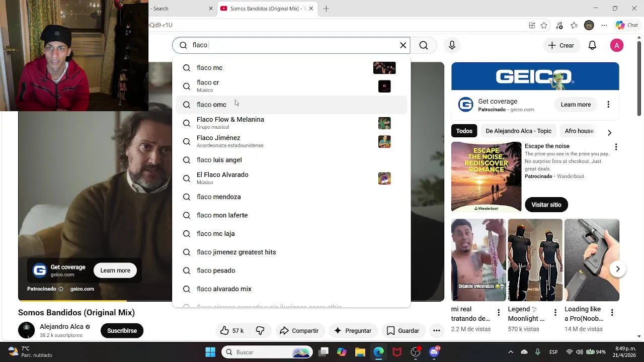The height and width of the screenshot is (362, 644).
Task: Add page to favorites star icon
Action: pos(544,25)
